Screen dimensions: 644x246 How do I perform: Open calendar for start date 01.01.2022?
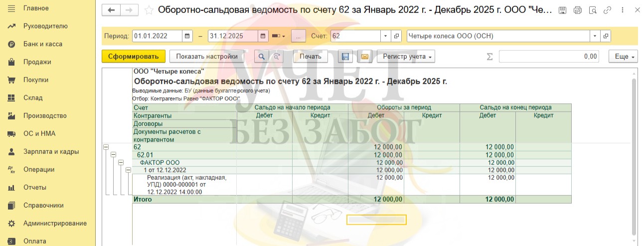click(187, 36)
